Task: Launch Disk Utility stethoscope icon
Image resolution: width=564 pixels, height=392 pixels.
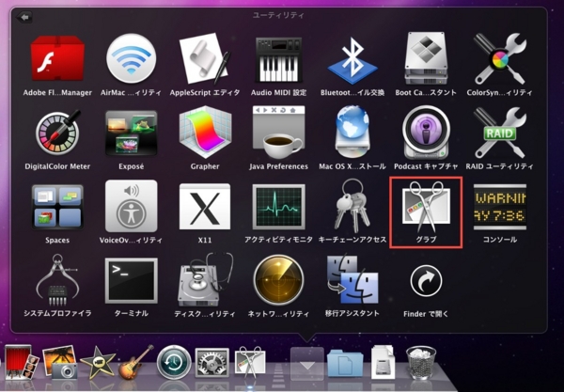Action: click(205, 280)
